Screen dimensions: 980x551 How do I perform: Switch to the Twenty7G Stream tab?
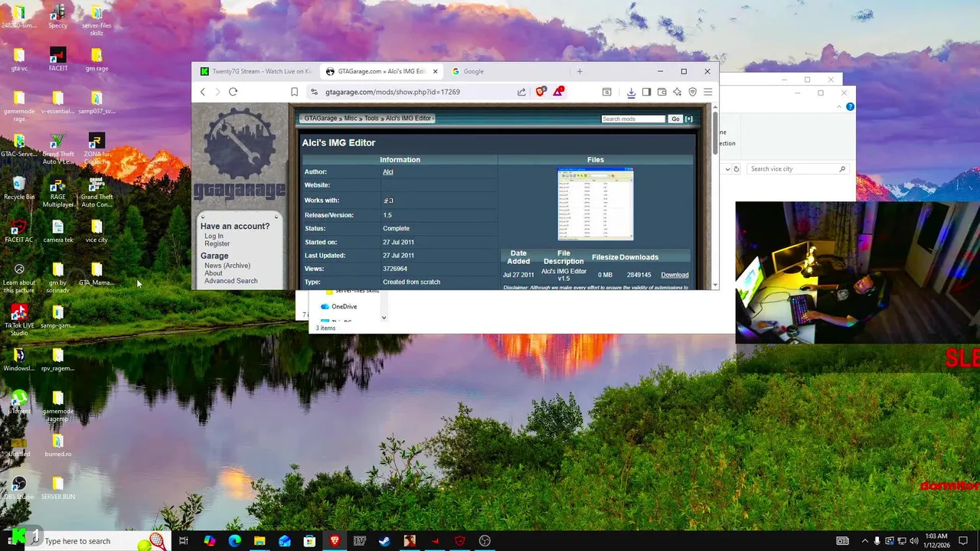pos(256,71)
